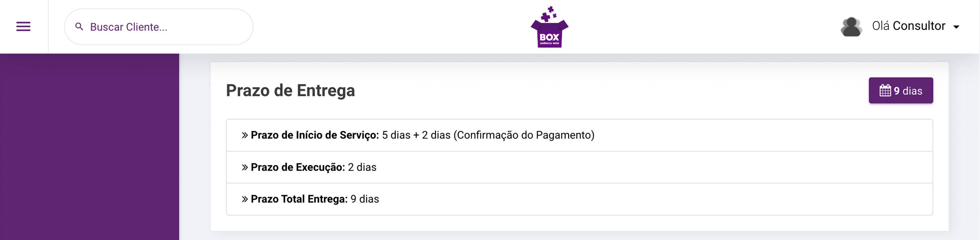This screenshot has width=980, height=240.
Task: Open the Olá Consultor user menu
Action: [908, 26]
